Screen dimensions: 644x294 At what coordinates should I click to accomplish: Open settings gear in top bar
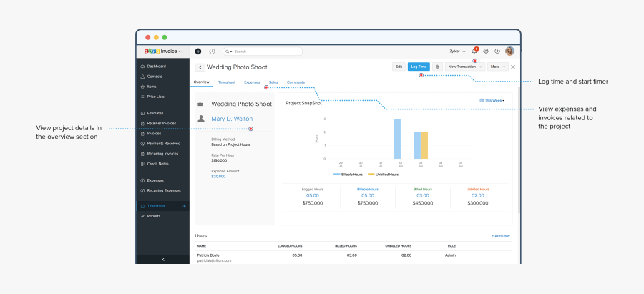486,52
